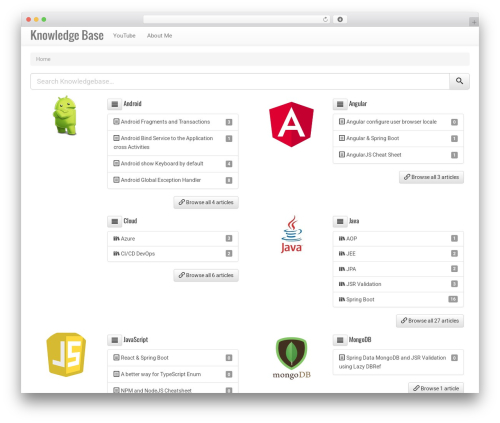This screenshot has width=500, height=423.
Task: Click the list icon beside Cloud heading
Action: pos(115,221)
